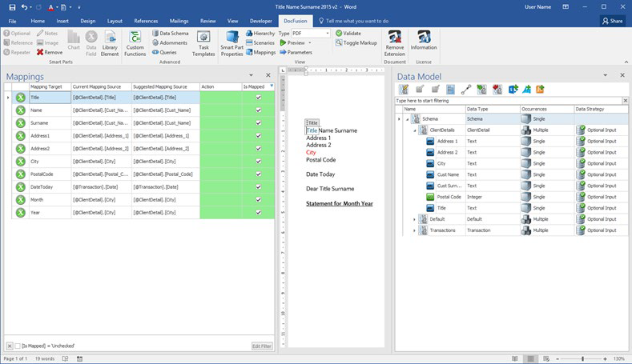Open the File tab

click(x=12, y=21)
